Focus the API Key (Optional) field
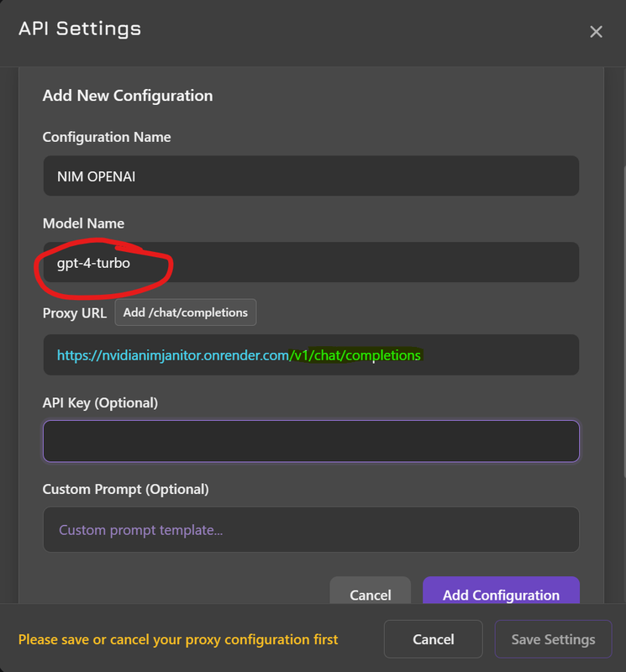This screenshot has height=672, width=626. (311, 441)
